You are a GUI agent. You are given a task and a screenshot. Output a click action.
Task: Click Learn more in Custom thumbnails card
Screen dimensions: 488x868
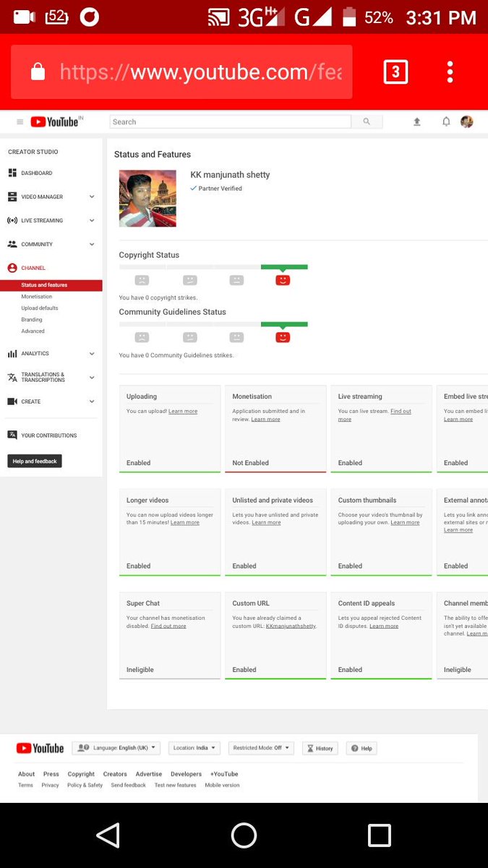pyautogui.click(x=405, y=523)
